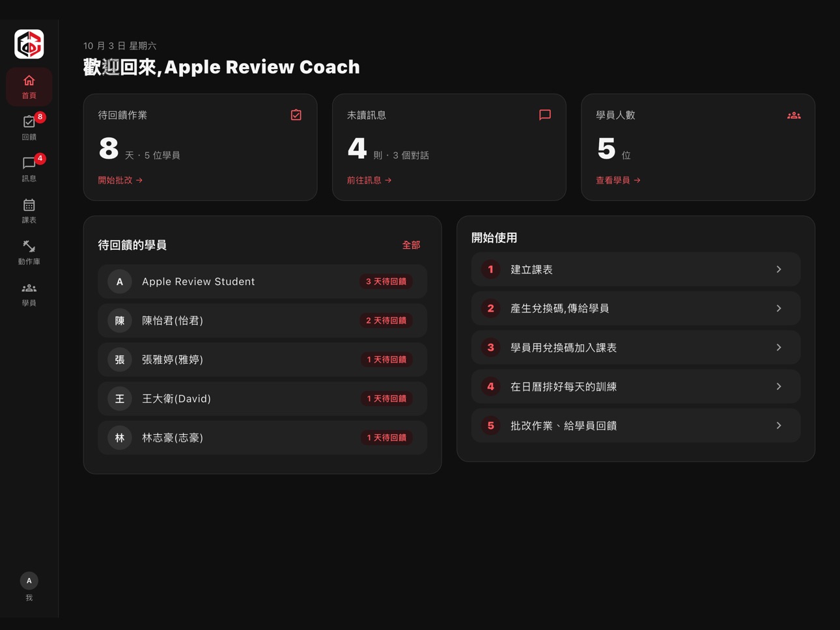Click 查看學員 link
Viewport: 840px width, 630px height.
618,180
